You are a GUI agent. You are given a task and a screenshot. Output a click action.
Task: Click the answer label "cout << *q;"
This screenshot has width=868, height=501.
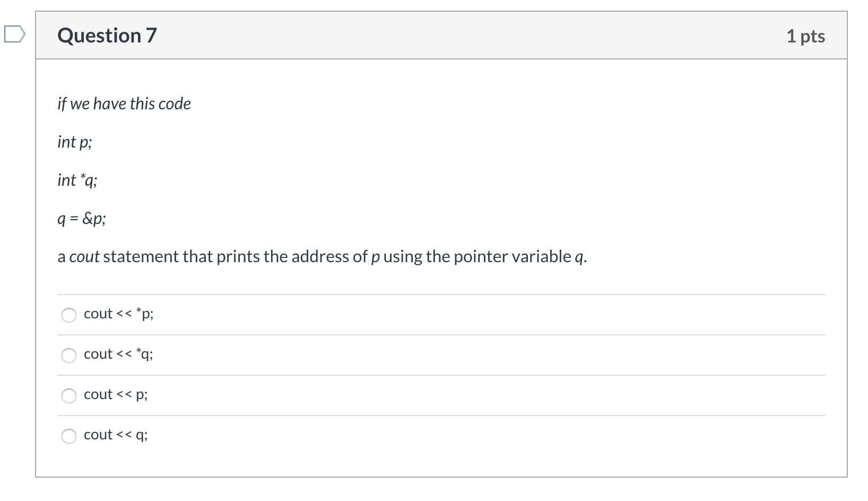pyautogui.click(x=118, y=354)
